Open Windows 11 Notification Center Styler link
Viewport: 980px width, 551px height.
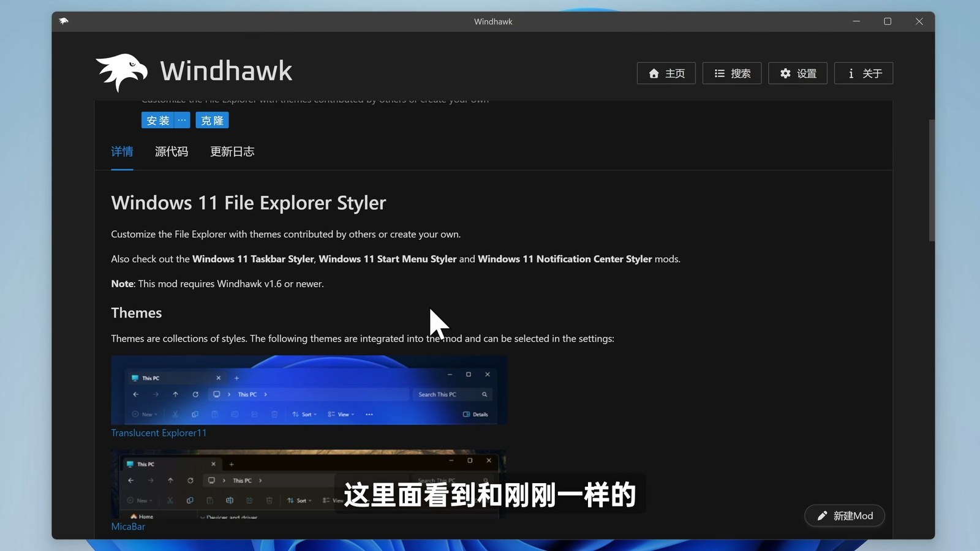click(x=565, y=259)
